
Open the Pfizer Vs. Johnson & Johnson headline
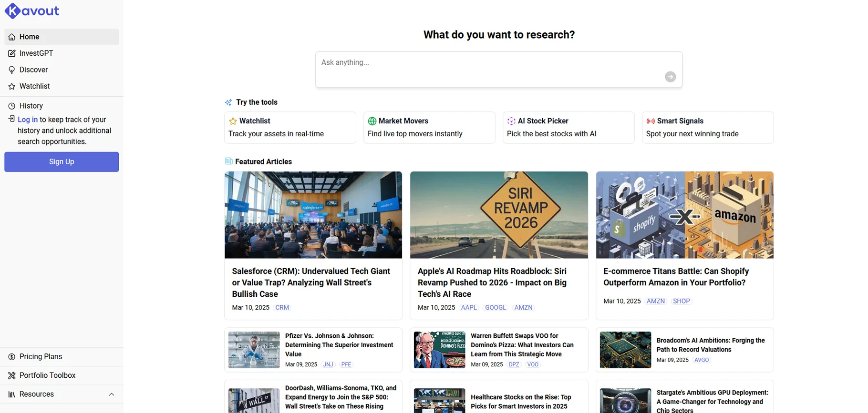(x=339, y=345)
